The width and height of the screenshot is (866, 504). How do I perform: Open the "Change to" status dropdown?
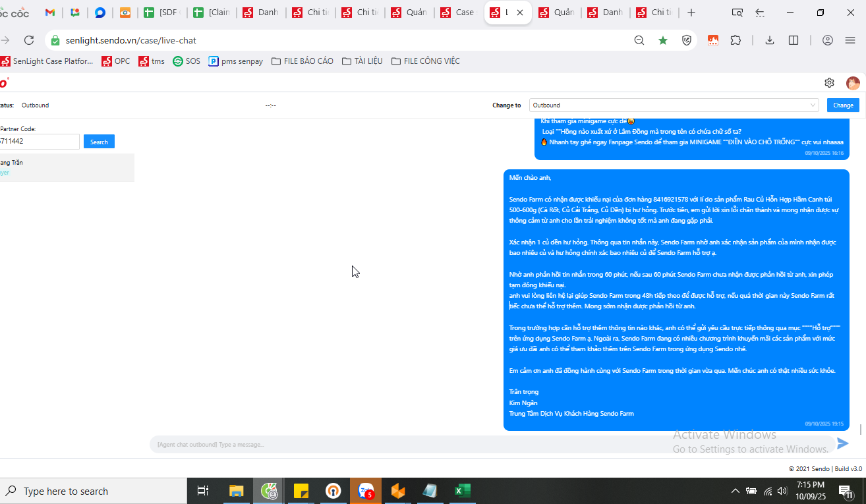(x=674, y=105)
